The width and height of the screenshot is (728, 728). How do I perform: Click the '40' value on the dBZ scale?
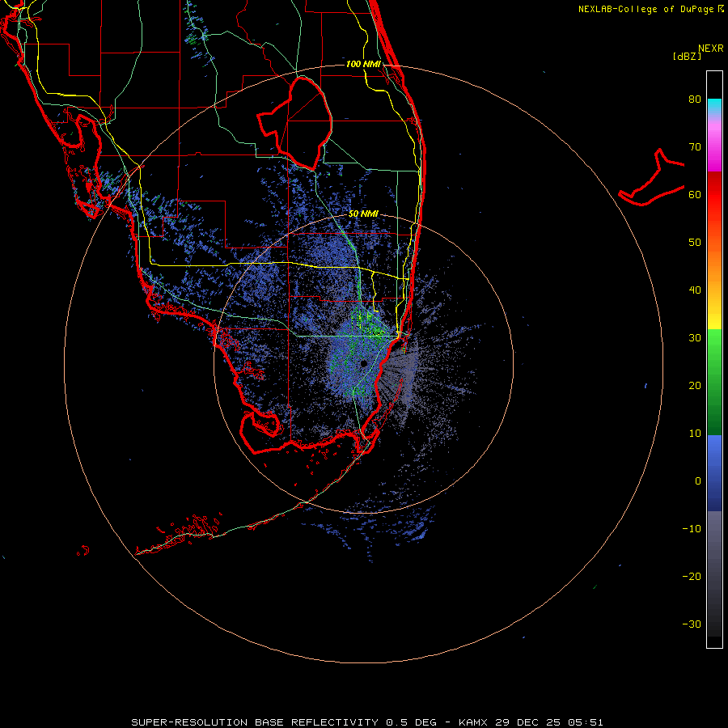(x=695, y=290)
